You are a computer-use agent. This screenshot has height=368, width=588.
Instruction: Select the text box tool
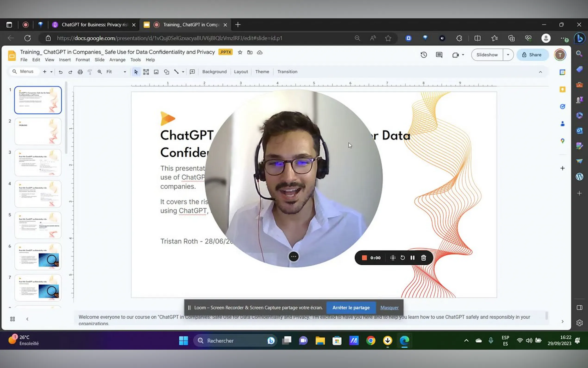pos(146,72)
